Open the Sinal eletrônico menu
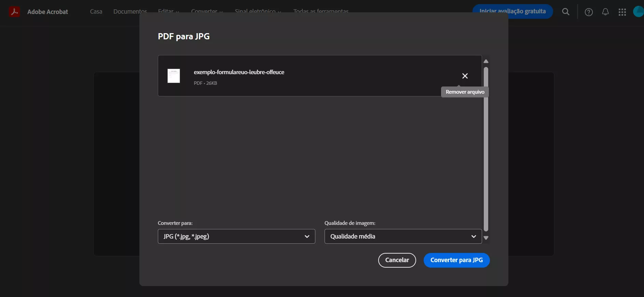 tap(258, 11)
